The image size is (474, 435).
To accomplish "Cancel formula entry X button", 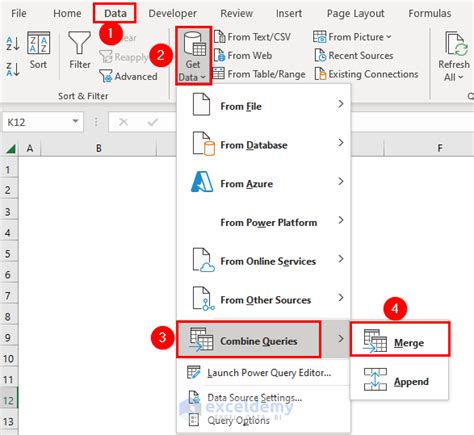I will coord(123,122).
